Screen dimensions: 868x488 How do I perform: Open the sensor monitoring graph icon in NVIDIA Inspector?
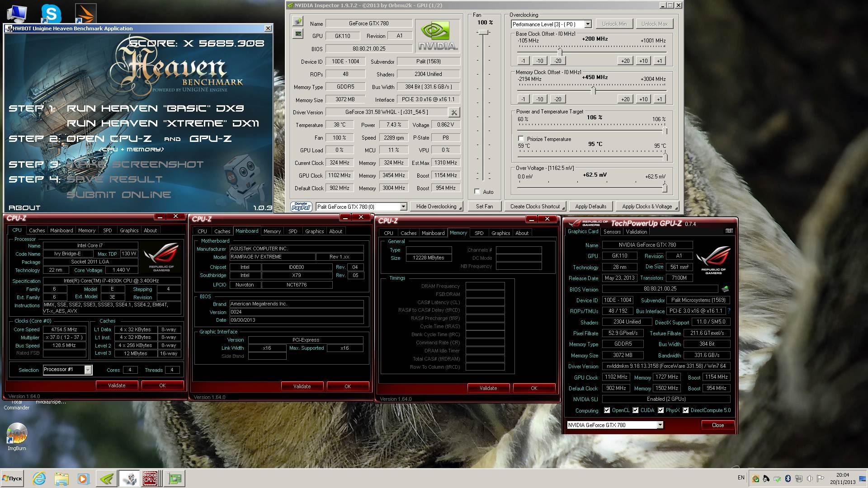coord(297,33)
